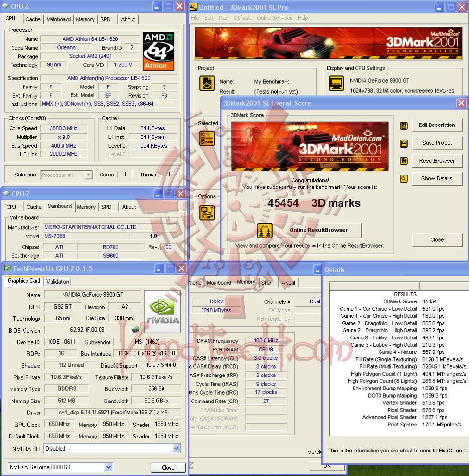Click the 3DMark2001 score banner image
The width and height of the screenshot is (469, 476).
point(310,146)
